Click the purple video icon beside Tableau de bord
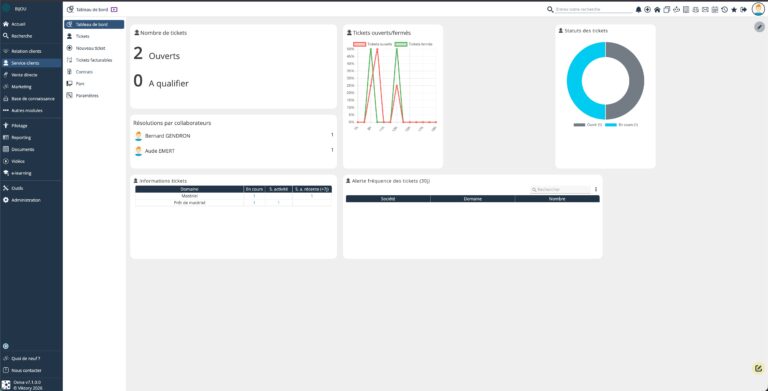The width and height of the screenshot is (768, 391). pyautogui.click(x=114, y=9)
